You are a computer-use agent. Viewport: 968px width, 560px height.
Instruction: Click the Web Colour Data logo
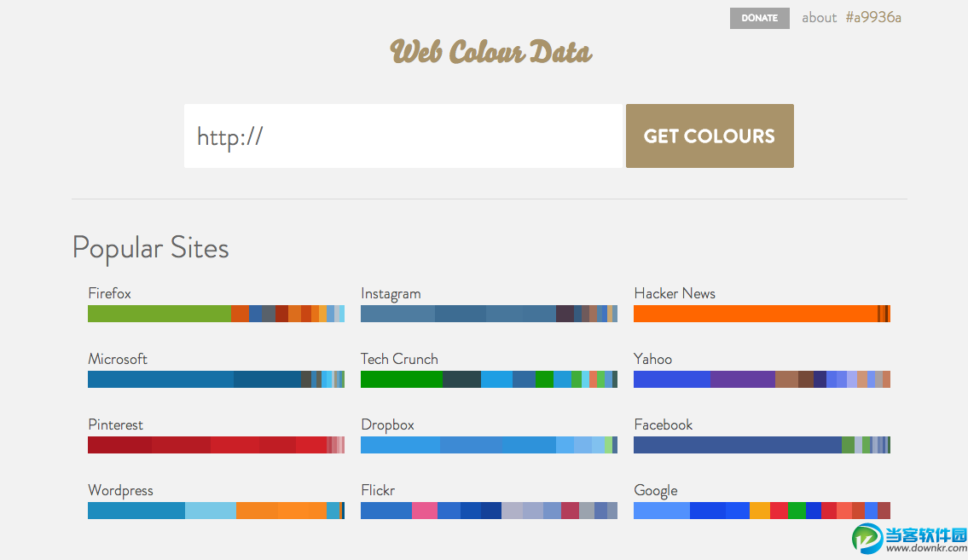490,52
